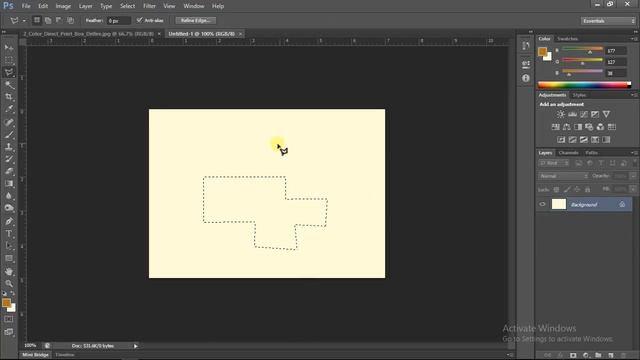The width and height of the screenshot is (640, 360).
Task: Click the New selection mode icon
Action: 37,20
